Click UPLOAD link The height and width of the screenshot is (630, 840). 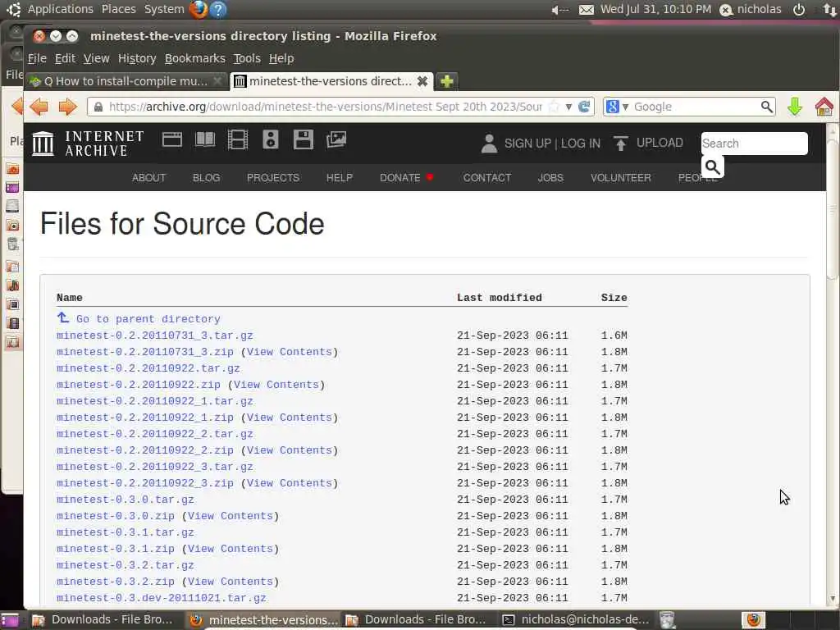660,143
